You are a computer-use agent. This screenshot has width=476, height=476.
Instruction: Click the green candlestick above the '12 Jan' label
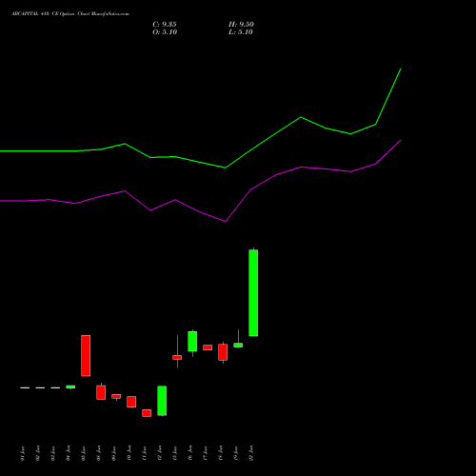click(162, 401)
